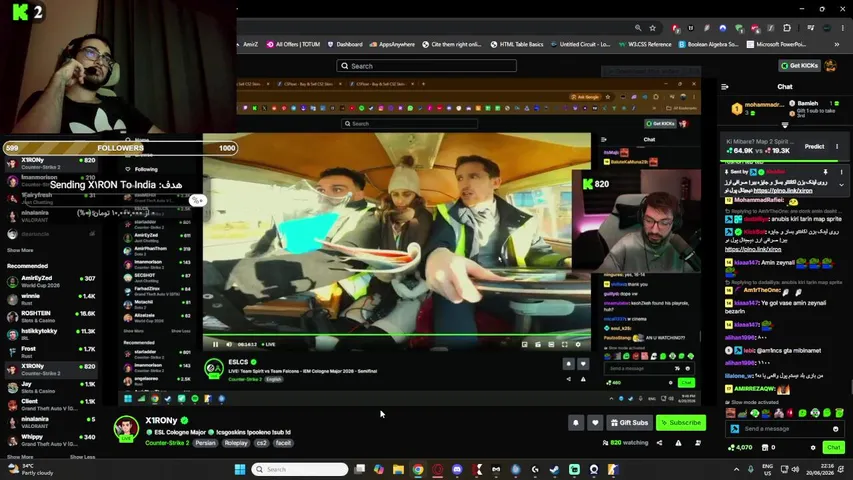Open the user profile avatar top right
Viewport: 853px width, 480px height.
click(830, 66)
